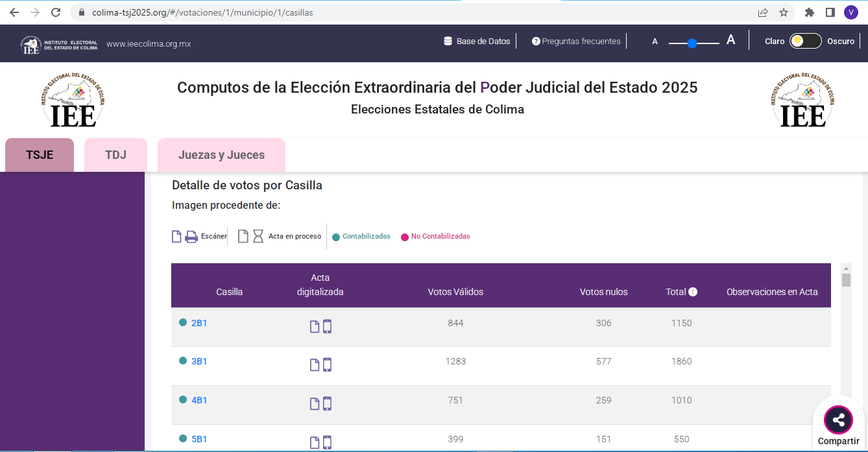Viewport: 868px width, 452px height.
Task: Open the browser extensions puzzle icon
Action: pos(809,12)
